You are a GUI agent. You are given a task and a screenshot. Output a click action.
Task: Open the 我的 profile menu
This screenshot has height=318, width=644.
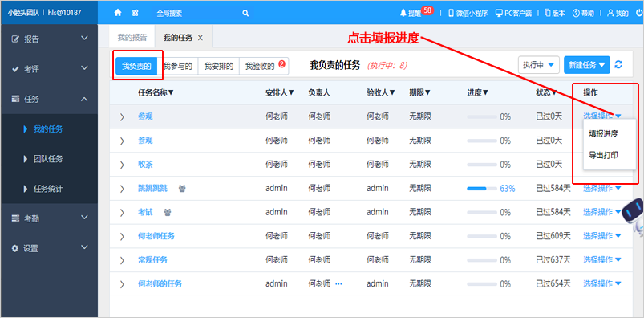click(618, 13)
